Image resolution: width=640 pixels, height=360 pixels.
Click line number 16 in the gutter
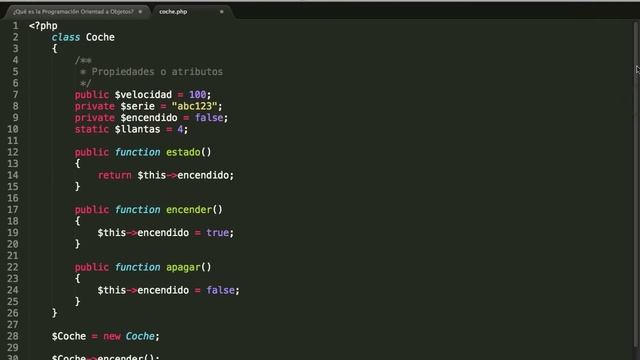coord(13,198)
